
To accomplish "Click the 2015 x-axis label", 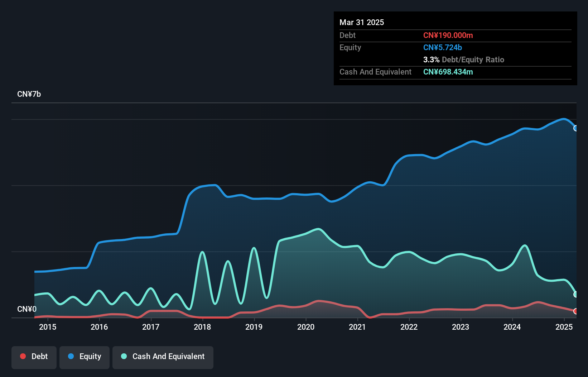I will (x=48, y=327).
